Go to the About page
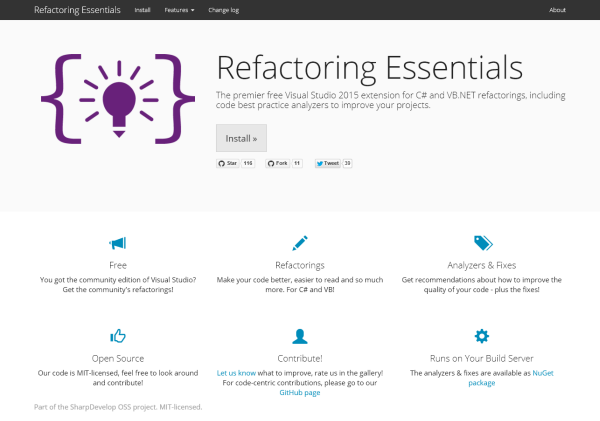Viewport: 600px width, 421px height. point(557,10)
